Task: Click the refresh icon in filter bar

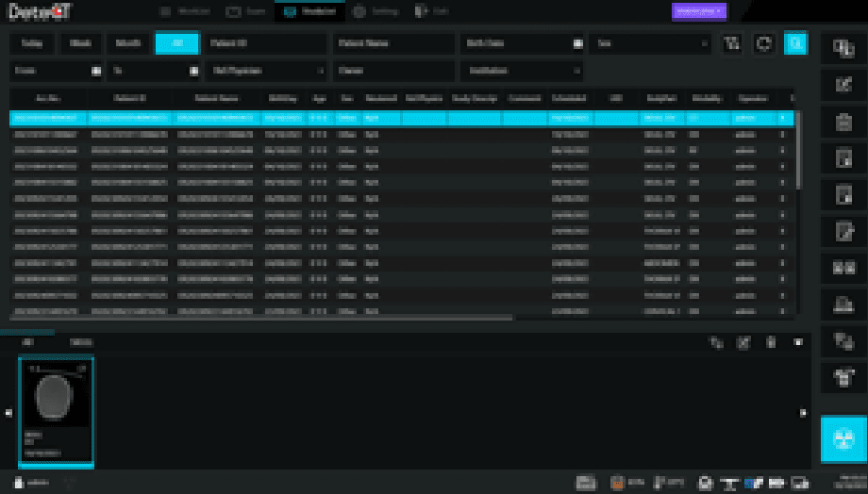Action: (x=763, y=43)
